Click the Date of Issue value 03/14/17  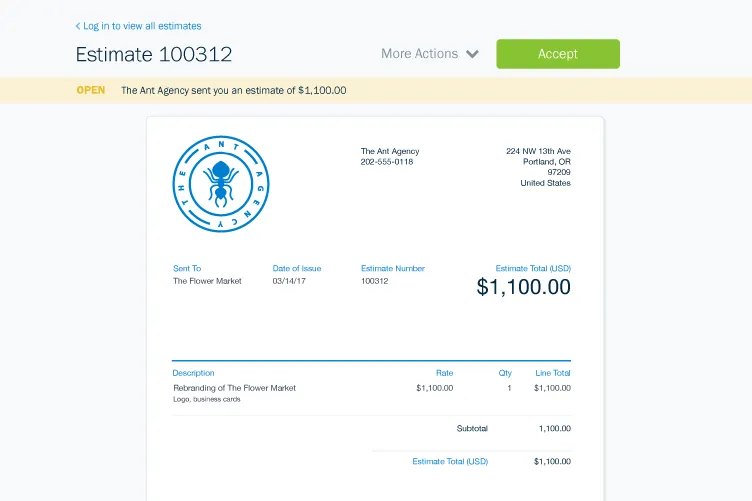click(x=289, y=281)
